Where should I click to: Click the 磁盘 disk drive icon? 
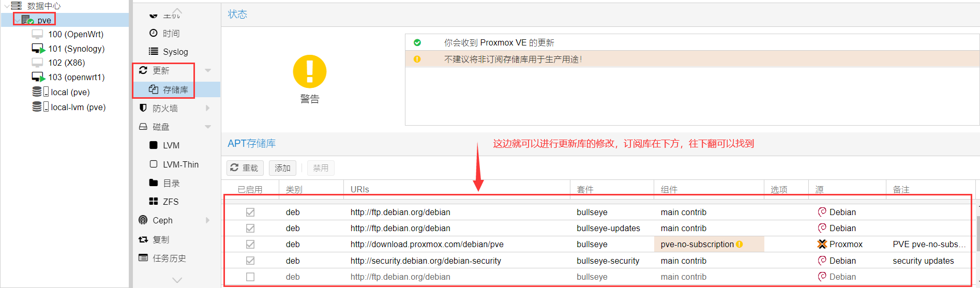[143, 127]
